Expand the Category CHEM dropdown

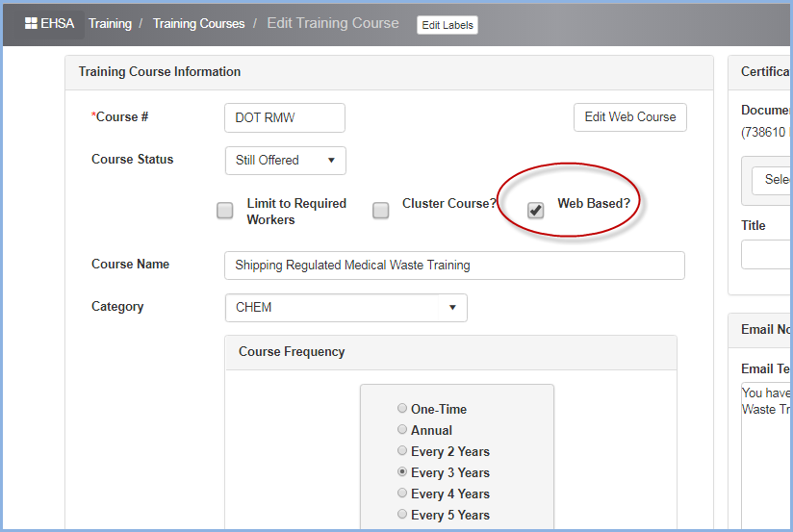point(345,308)
